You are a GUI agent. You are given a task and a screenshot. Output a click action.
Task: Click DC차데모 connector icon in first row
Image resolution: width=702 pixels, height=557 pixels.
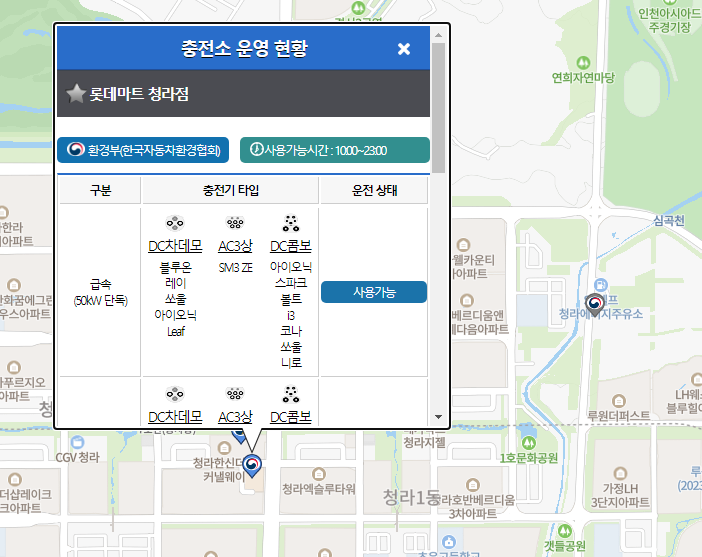(175, 223)
